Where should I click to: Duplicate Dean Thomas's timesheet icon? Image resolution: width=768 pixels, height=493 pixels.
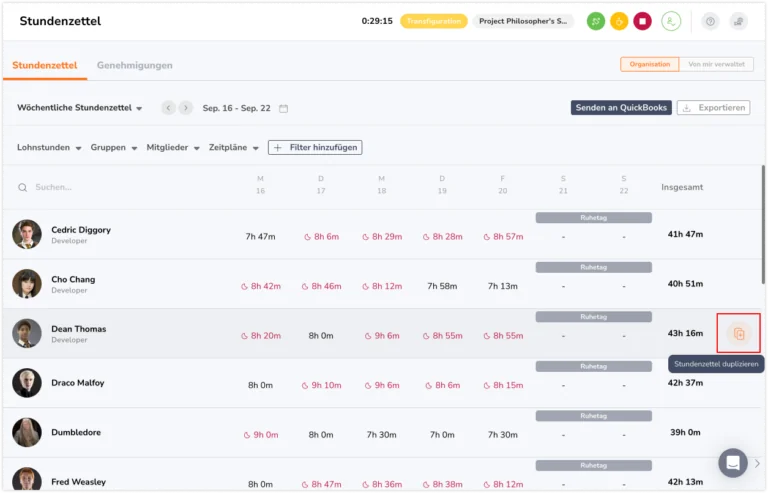point(739,333)
